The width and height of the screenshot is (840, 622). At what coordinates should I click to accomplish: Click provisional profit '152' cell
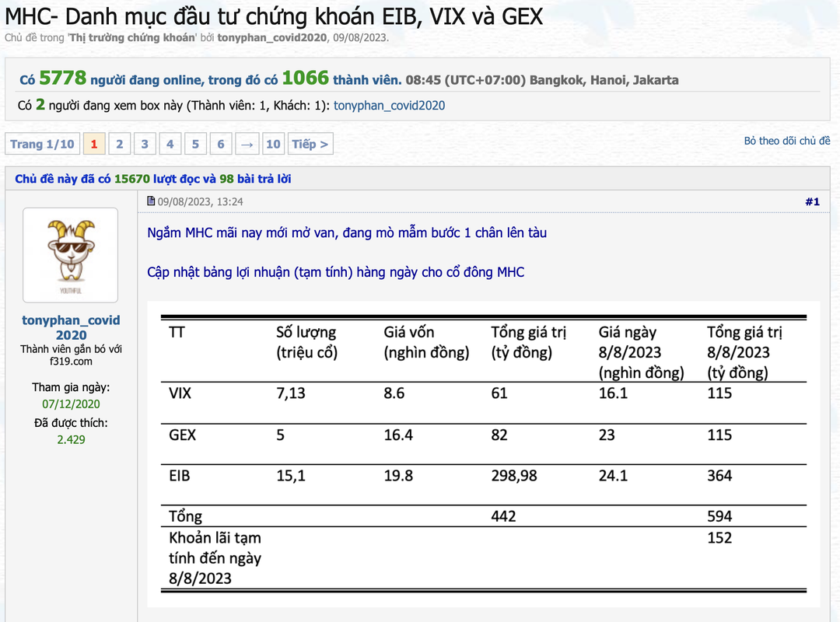click(719, 538)
